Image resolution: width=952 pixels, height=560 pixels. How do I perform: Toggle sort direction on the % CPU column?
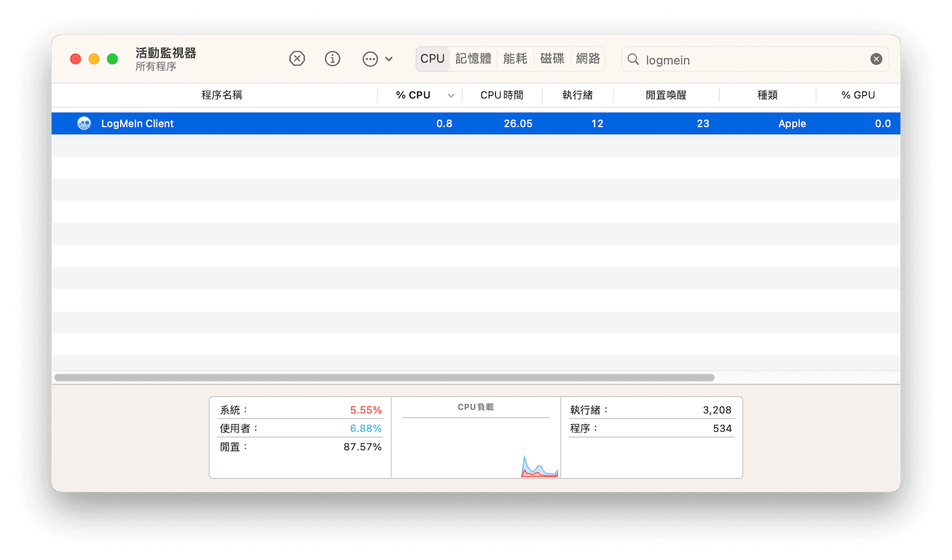(x=413, y=95)
